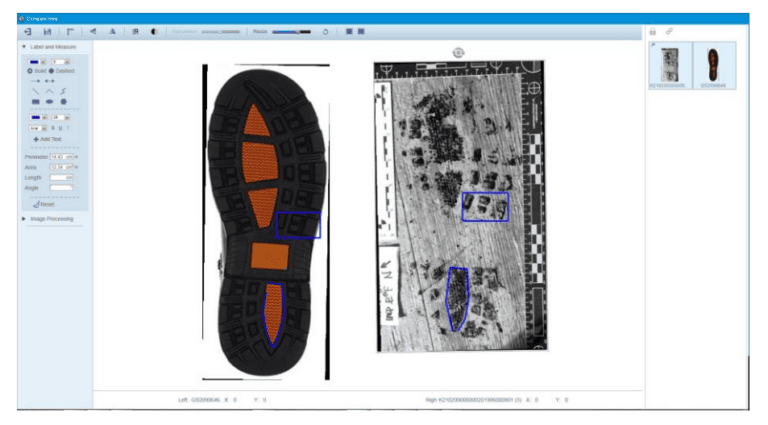Adjust the transparency slider in toolbar

[x=220, y=32]
